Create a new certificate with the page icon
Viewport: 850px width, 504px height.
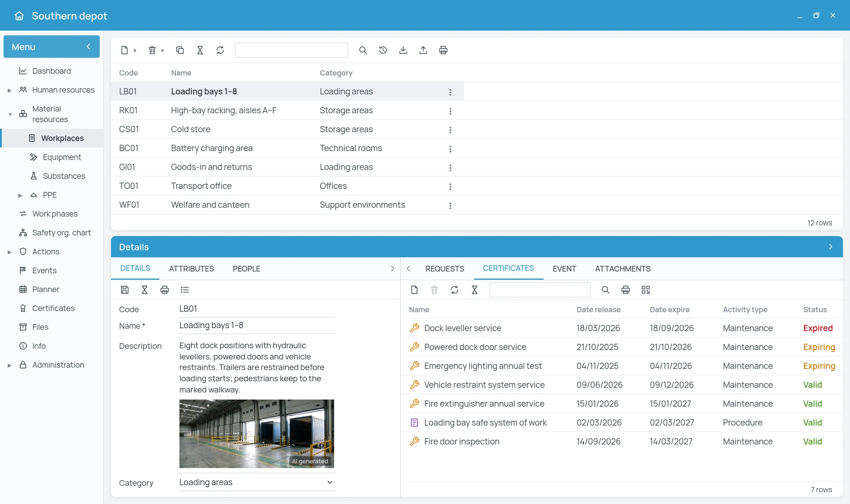[414, 290]
